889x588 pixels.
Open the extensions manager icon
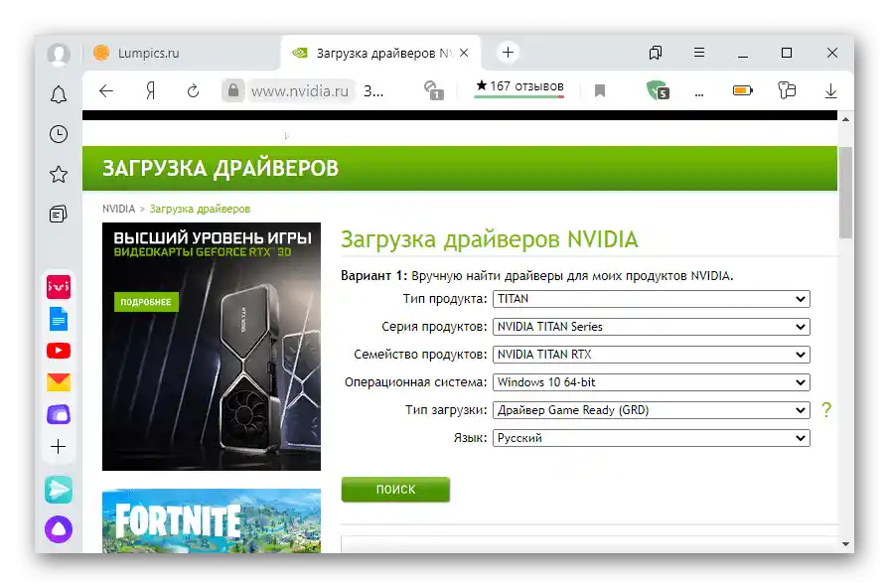click(x=787, y=90)
